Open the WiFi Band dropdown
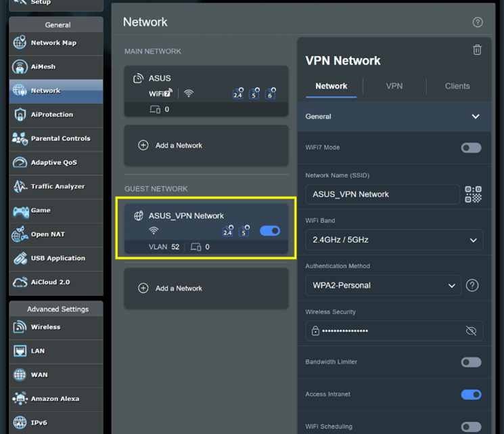The image size is (504, 434). (394, 240)
